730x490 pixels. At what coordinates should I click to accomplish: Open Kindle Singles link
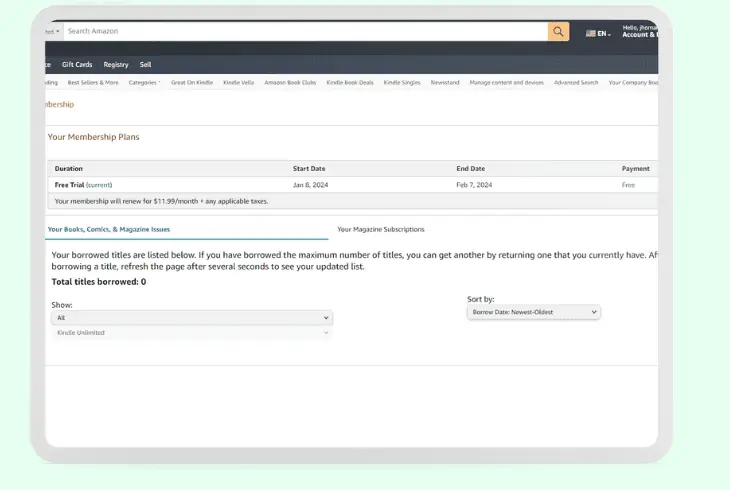402,82
